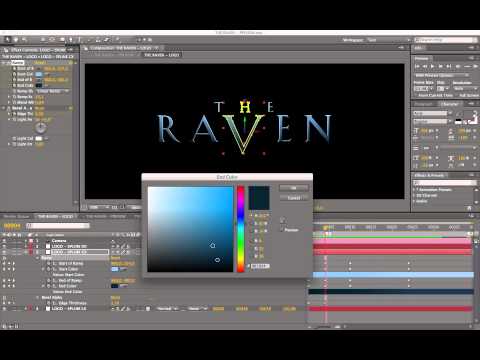Toggle audio mute in Preview panel
This screenshot has width=480, height=360.
click(x=458, y=66)
